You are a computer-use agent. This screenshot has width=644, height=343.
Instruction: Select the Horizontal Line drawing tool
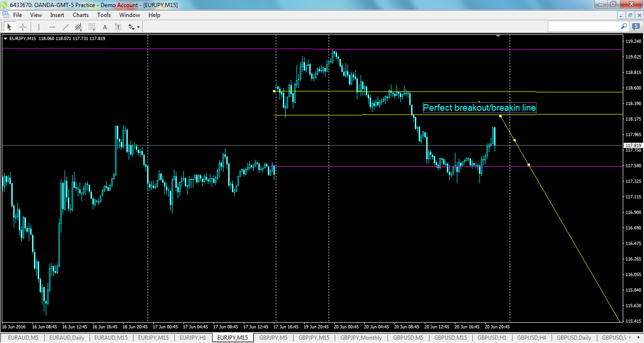click(x=52, y=27)
